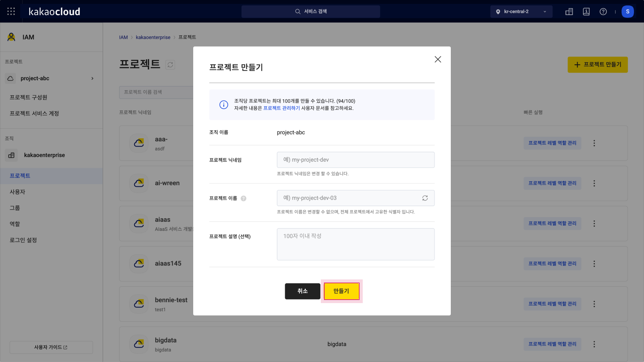The height and width of the screenshot is (362, 644).
Task: Click 프로젝트 레벨 역할 관리 for aiaas145 row
Action: [x=552, y=264]
